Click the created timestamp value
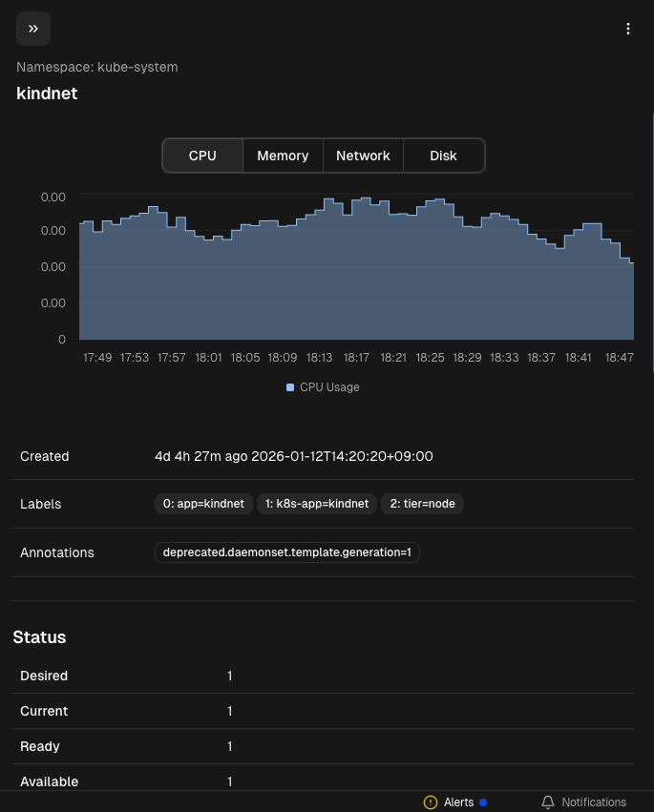The width and height of the screenshot is (654, 812). tap(294, 456)
